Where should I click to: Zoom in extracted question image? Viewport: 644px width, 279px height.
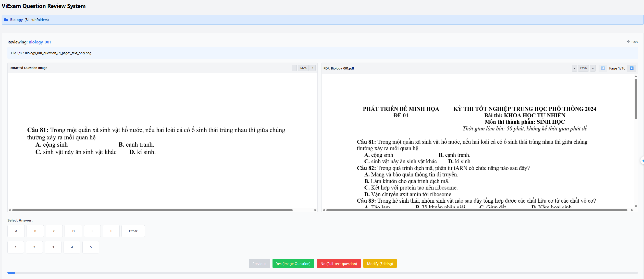pos(313,68)
